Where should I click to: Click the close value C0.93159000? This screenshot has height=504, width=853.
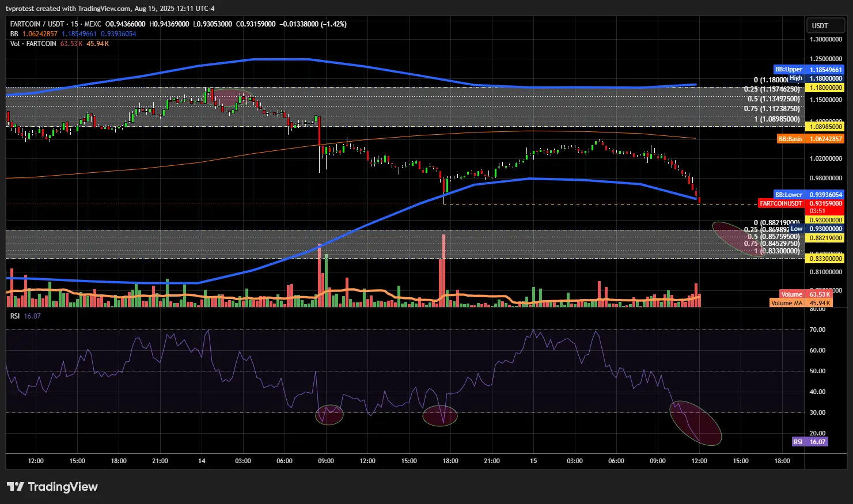pos(256,24)
